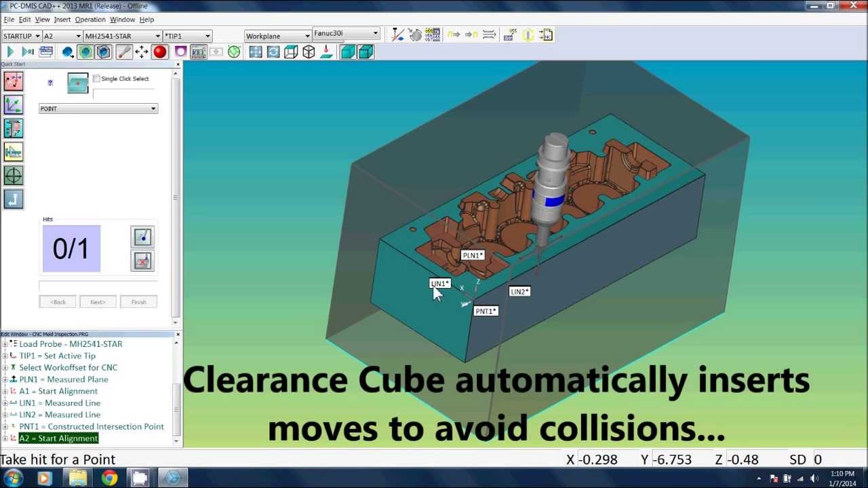Viewport: 868px width, 488px height.
Task: Select the LIN1 Measured Line row
Action: click(x=60, y=403)
